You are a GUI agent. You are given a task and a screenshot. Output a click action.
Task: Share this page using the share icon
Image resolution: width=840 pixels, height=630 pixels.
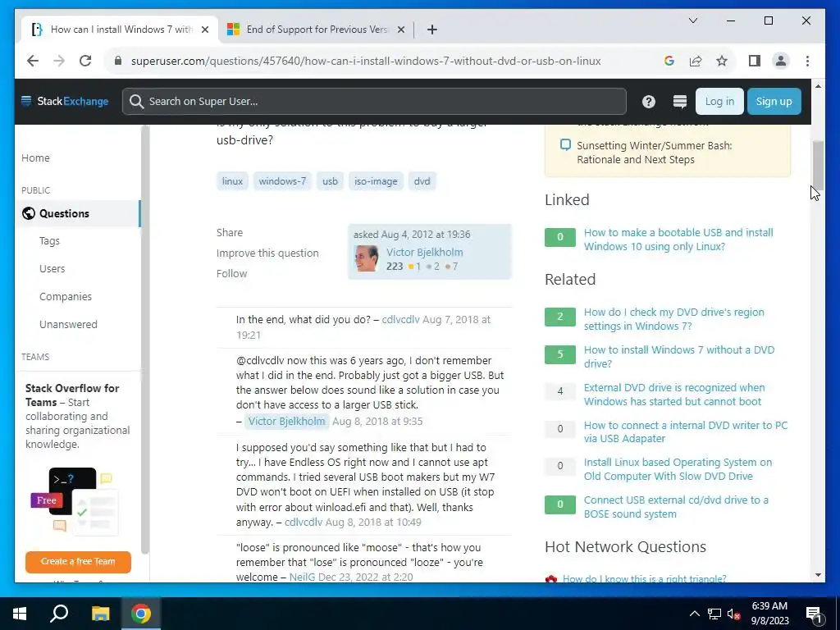click(696, 61)
